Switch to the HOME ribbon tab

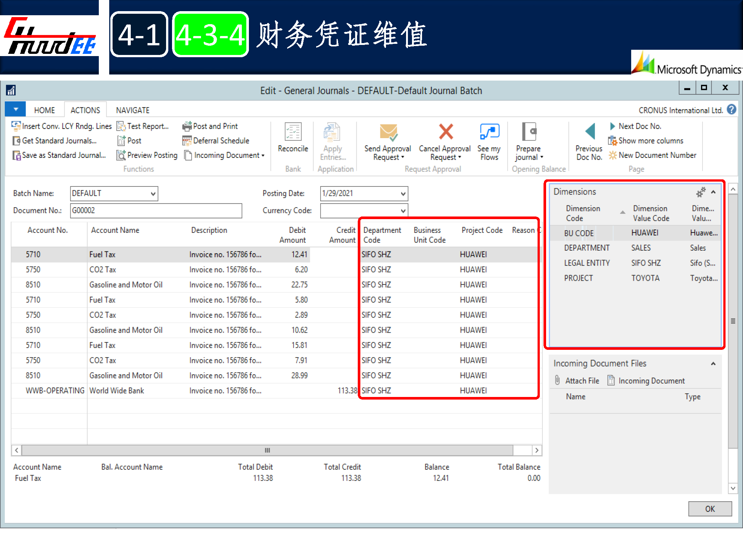tap(44, 110)
